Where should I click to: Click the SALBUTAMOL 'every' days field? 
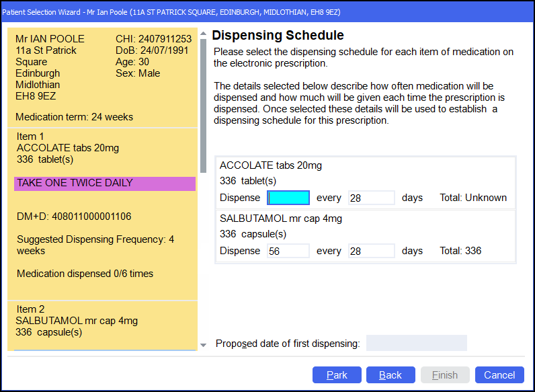(371, 251)
